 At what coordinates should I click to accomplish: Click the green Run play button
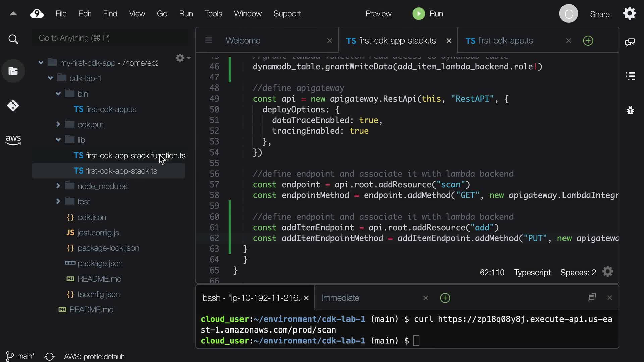(418, 14)
